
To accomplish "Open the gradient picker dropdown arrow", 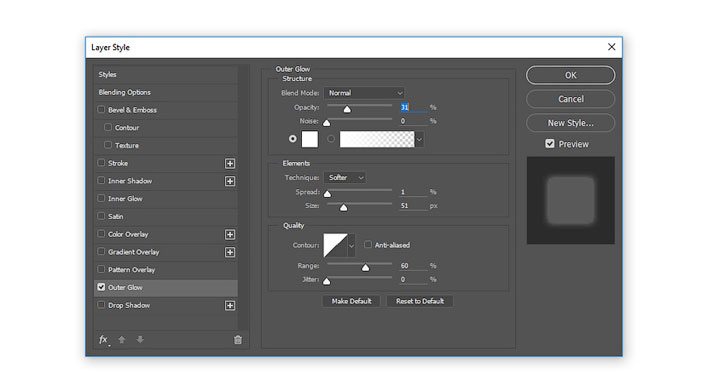I will point(419,139).
